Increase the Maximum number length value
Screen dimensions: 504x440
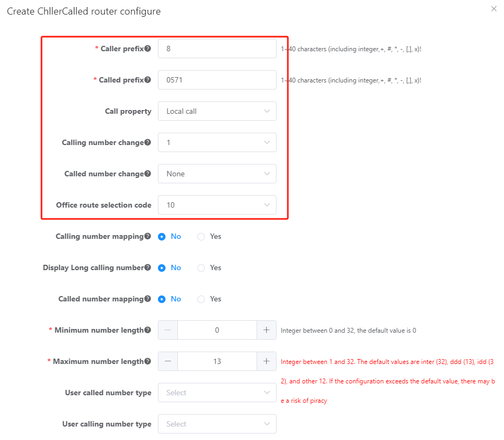click(266, 361)
